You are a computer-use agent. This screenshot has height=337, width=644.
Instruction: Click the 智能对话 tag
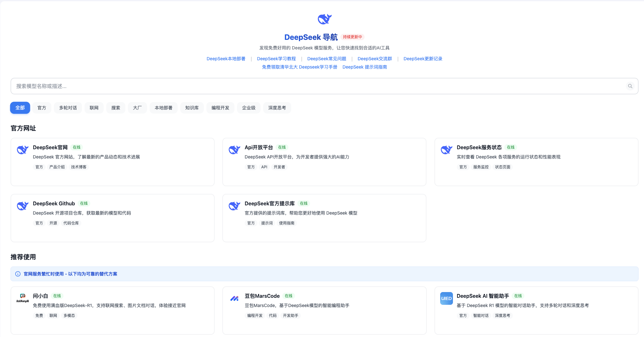[481, 316]
